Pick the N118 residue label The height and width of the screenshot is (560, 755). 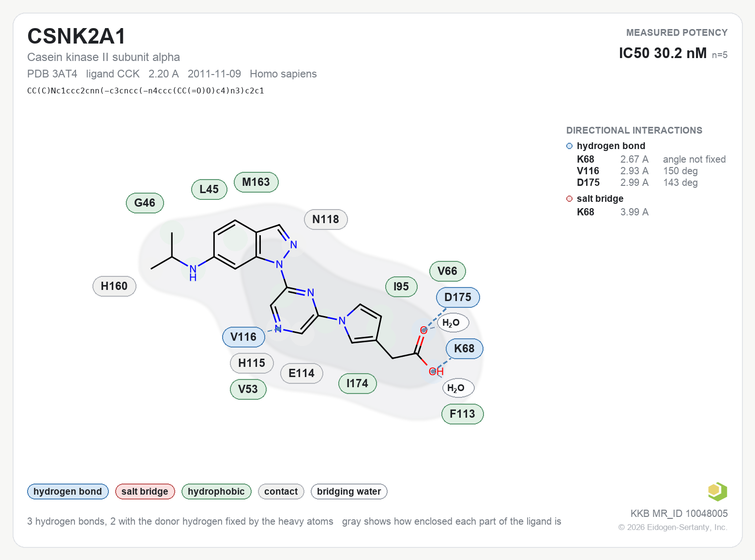click(326, 219)
